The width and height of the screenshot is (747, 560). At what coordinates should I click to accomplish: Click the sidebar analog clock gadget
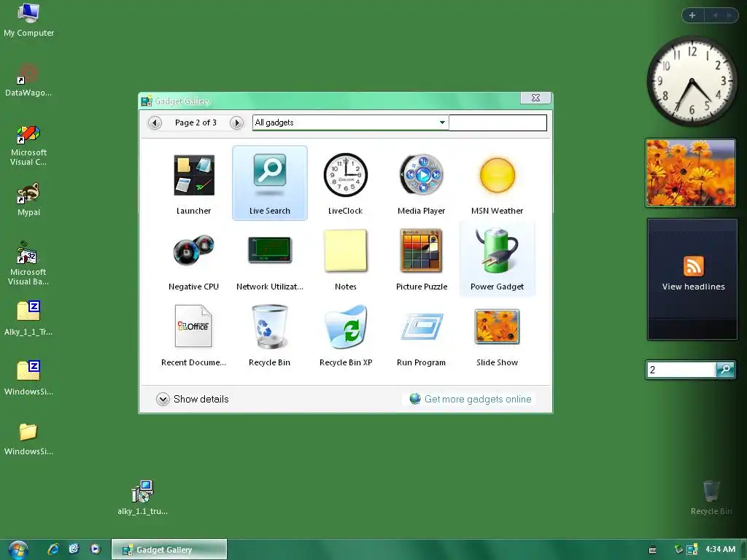[692, 81]
